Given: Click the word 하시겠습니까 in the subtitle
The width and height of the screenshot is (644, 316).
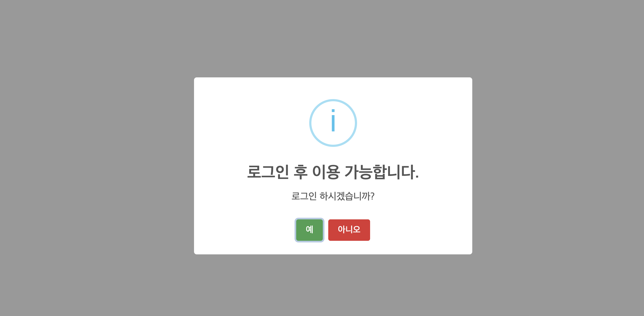Looking at the screenshot, I should point(347,196).
